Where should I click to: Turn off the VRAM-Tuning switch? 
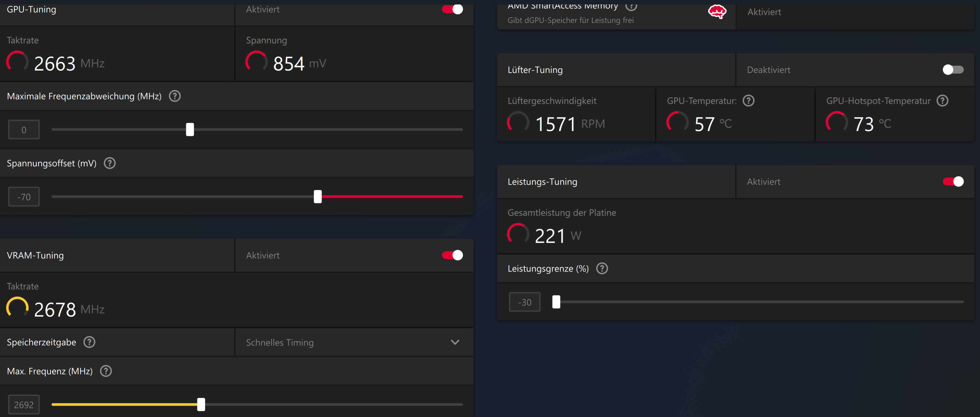click(452, 255)
